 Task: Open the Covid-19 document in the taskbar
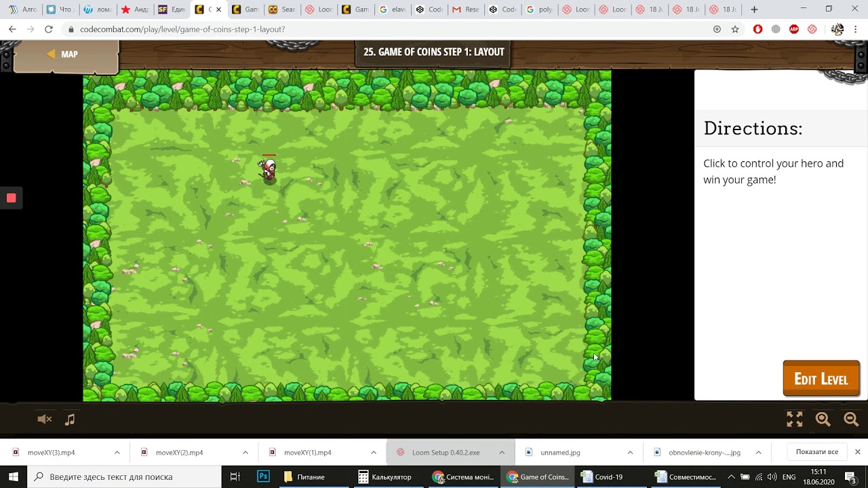[612, 476]
